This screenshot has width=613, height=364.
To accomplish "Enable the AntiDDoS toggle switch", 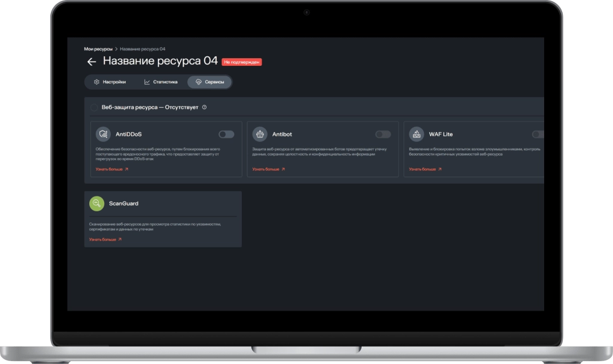I will click(x=226, y=134).
